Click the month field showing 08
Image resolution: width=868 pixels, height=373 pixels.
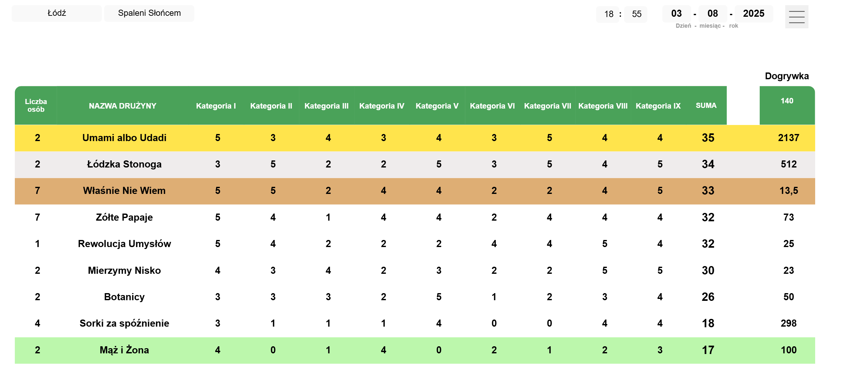click(x=712, y=14)
